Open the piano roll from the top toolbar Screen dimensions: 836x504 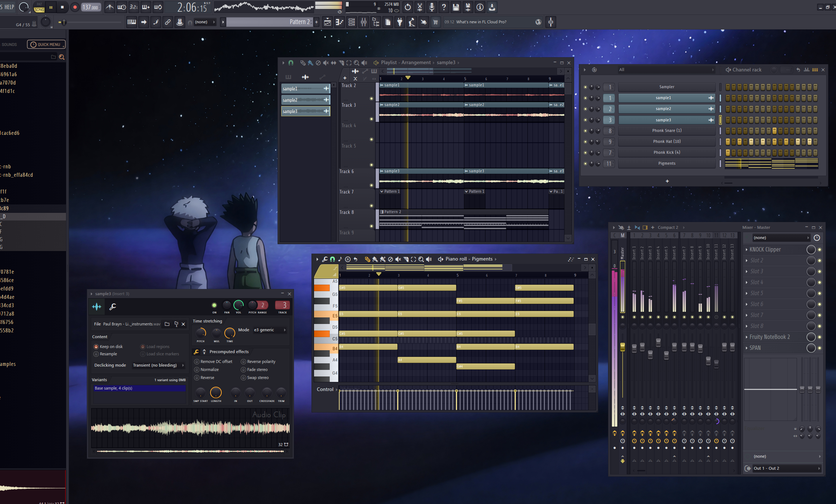pos(339,22)
